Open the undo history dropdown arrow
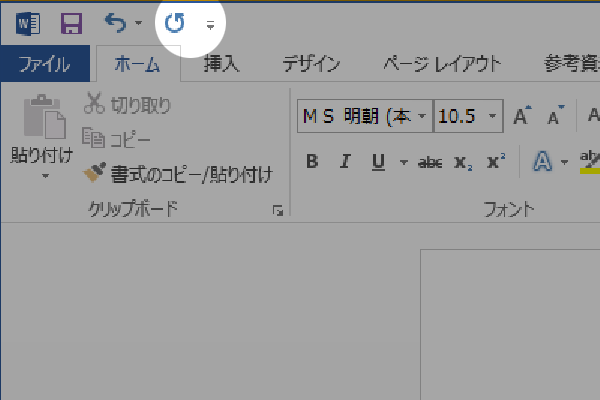 (x=139, y=23)
